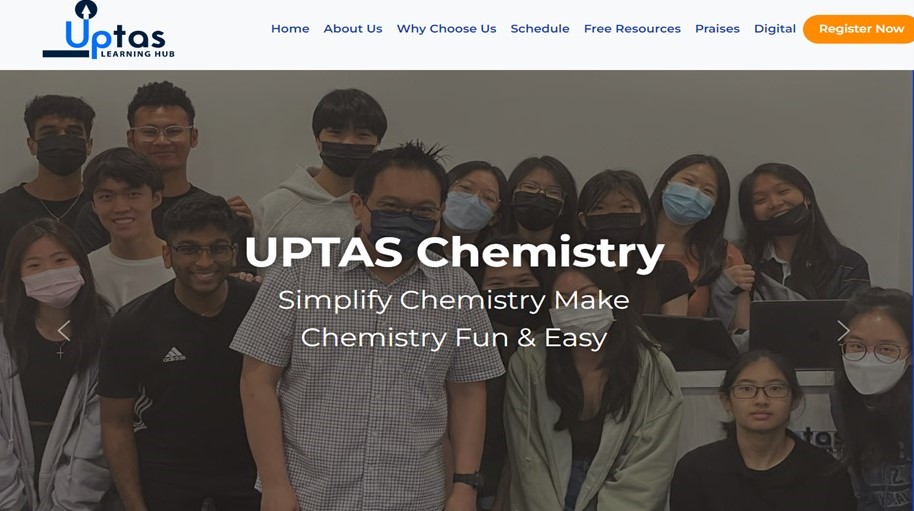This screenshot has height=511, width=914.
Task: Click the hero group photo banner
Action: click(457, 290)
